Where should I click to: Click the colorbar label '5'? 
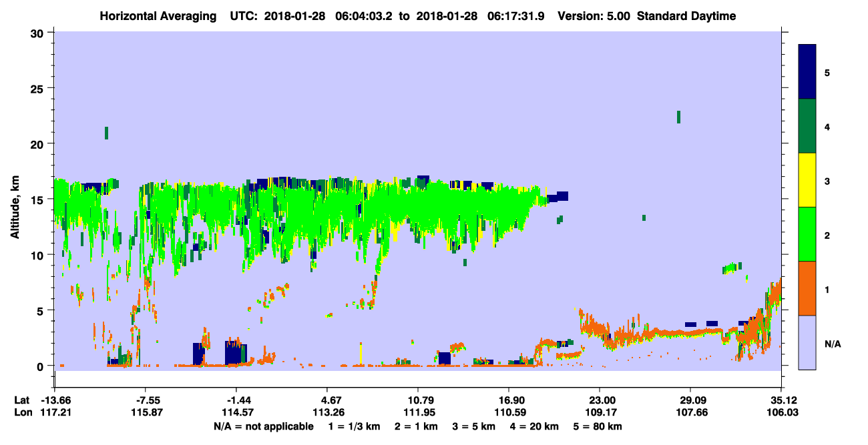click(x=827, y=72)
